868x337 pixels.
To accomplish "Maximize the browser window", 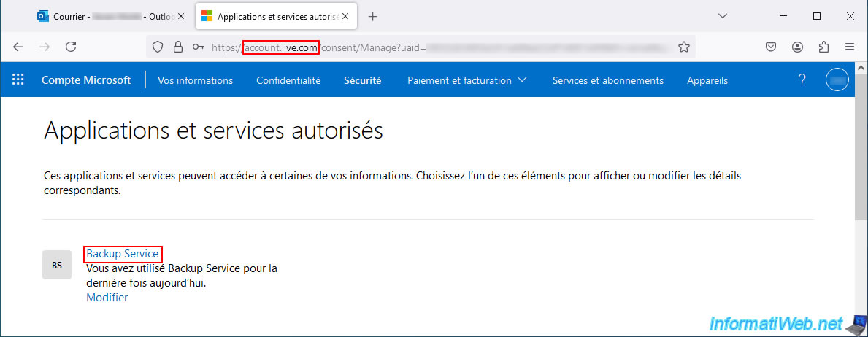I will (816, 16).
